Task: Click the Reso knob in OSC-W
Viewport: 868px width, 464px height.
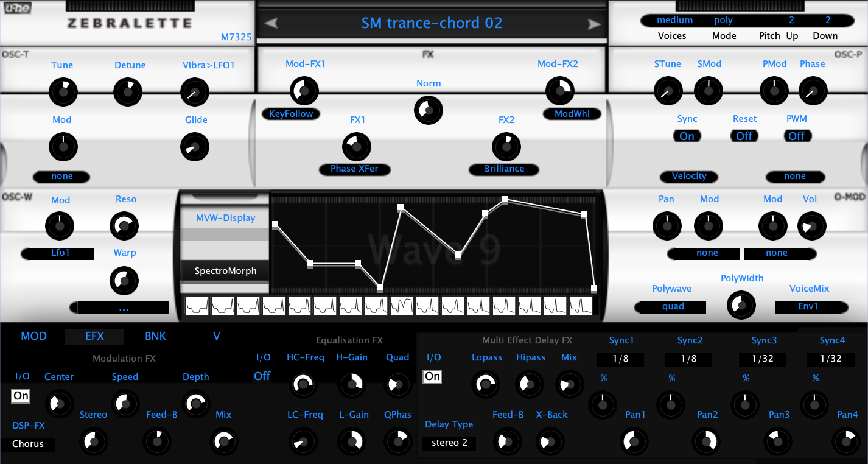Action: coord(124,226)
